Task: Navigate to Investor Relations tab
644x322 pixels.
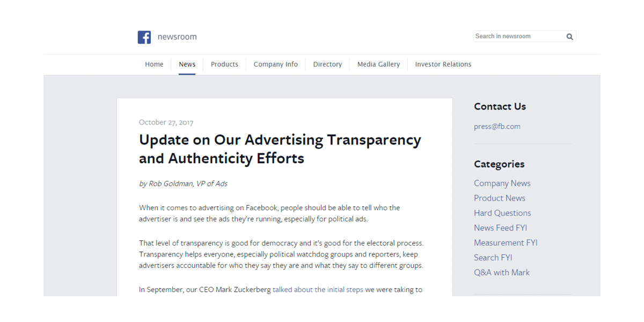Action: [443, 64]
